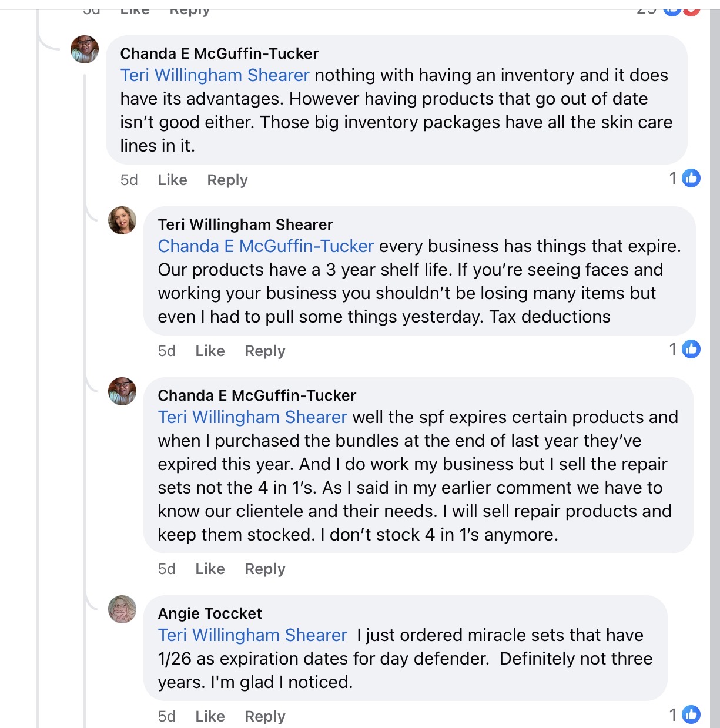Like Chanda's comment about spf expiring
The image size is (720, 728).
(x=210, y=569)
